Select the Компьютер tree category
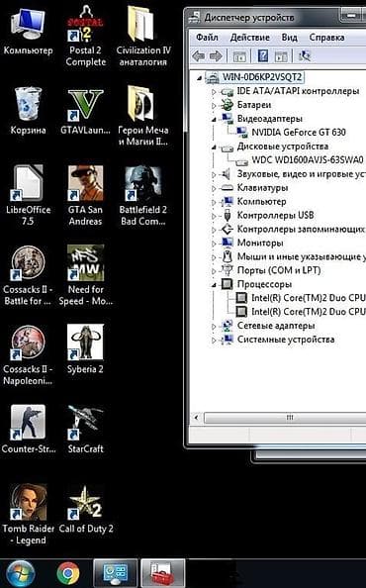Screen dimensions: 366x588 (x=261, y=201)
